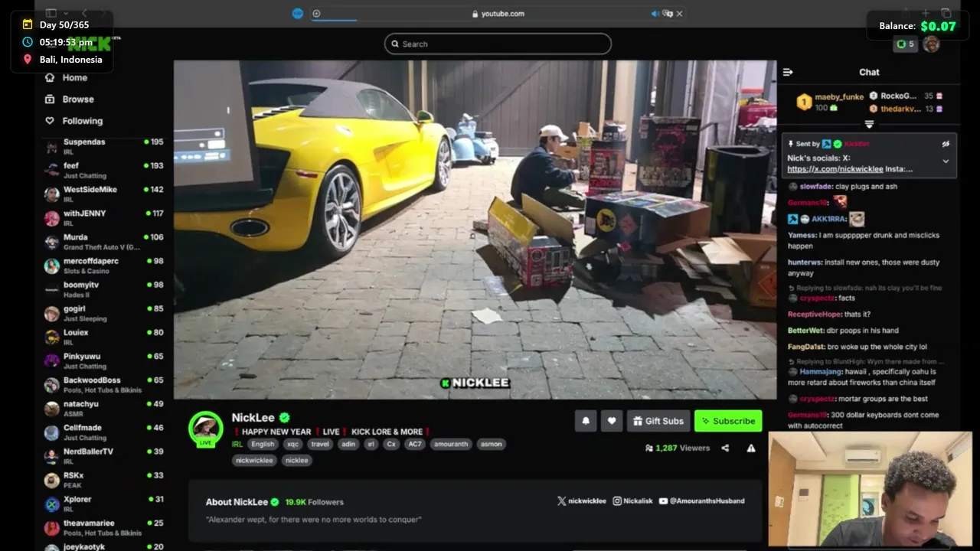Open the X nickwicklee social link
The image size is (980, 551).
[x=581, y=500]
